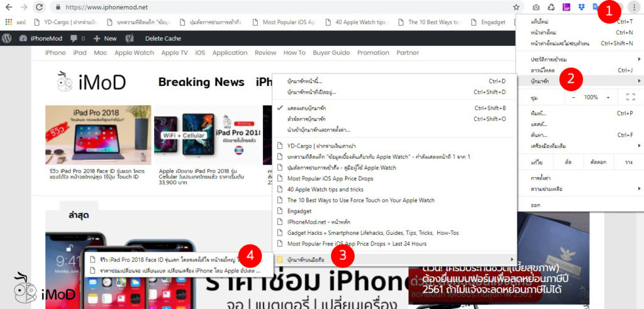Image resolution: width=644 pixels, height=309 pixels.
Task: Click คัดลอก copy in the edit row
Action: click(x=598, y=163)
